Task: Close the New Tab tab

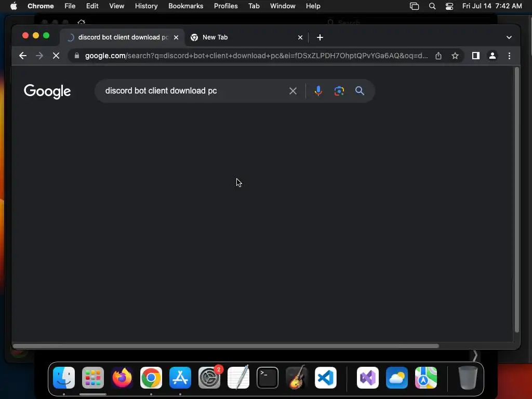Action: (x=300, y=37)
